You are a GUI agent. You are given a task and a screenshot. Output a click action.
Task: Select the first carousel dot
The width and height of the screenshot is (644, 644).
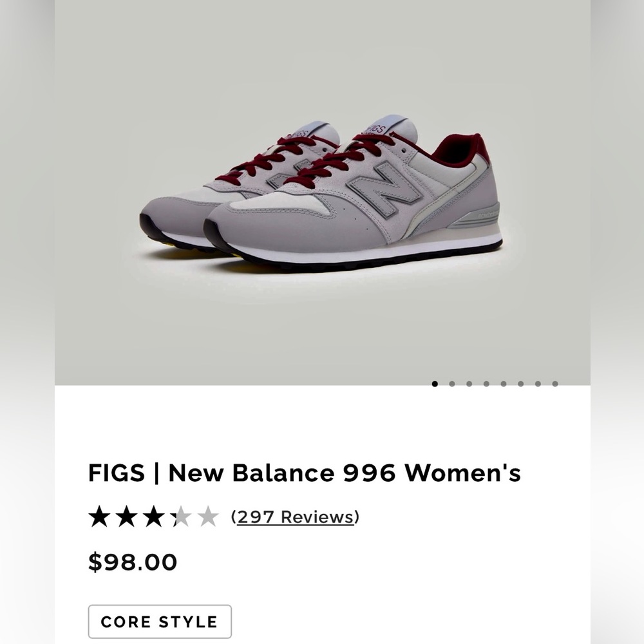pyautogui.click(x=435, y=383)
